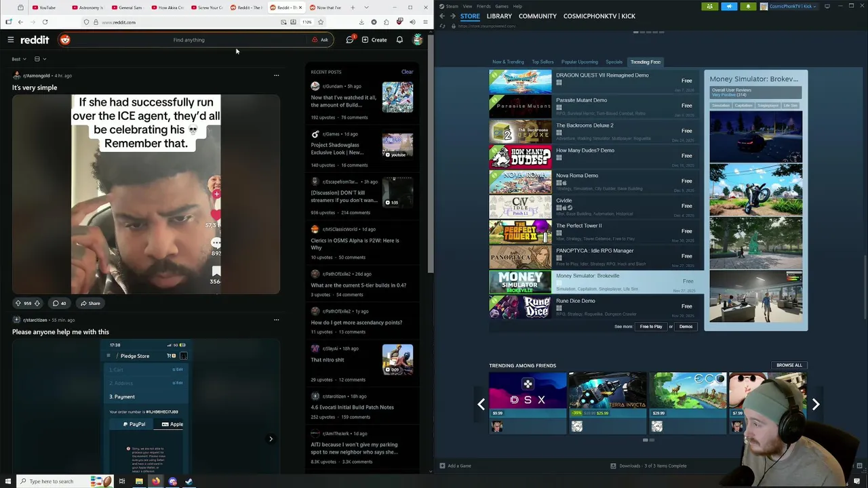Open comments on the Asmongold post

click(x=60, y=303)
